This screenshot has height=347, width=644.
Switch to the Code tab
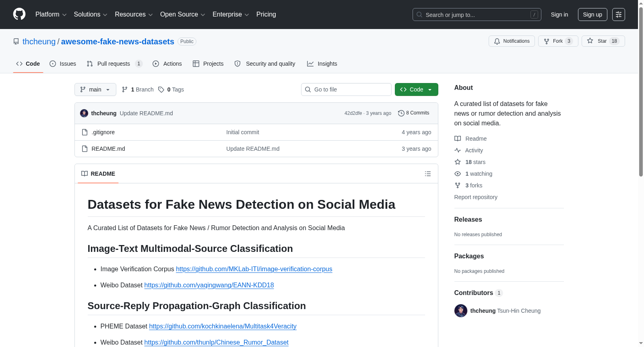coord(28,64)
